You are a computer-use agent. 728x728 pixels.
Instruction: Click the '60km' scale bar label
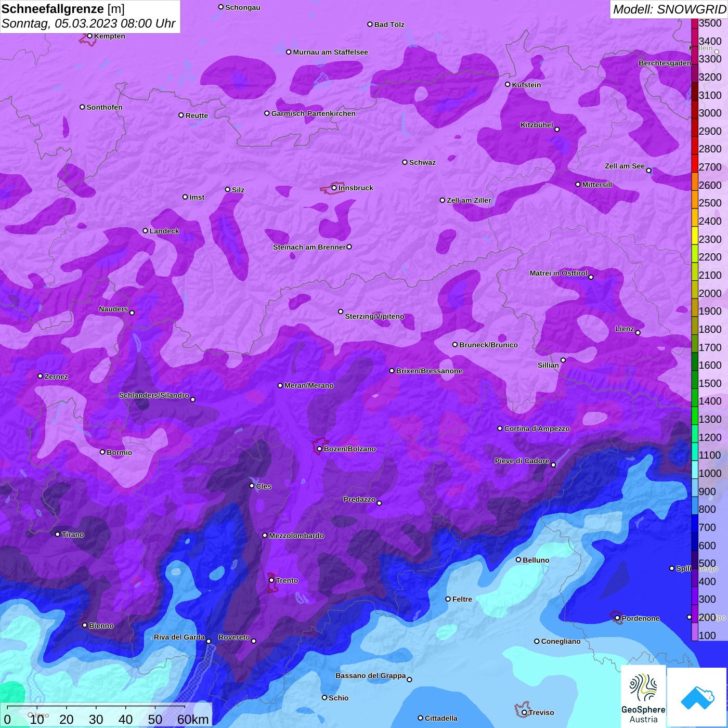[x=193, y=719]
